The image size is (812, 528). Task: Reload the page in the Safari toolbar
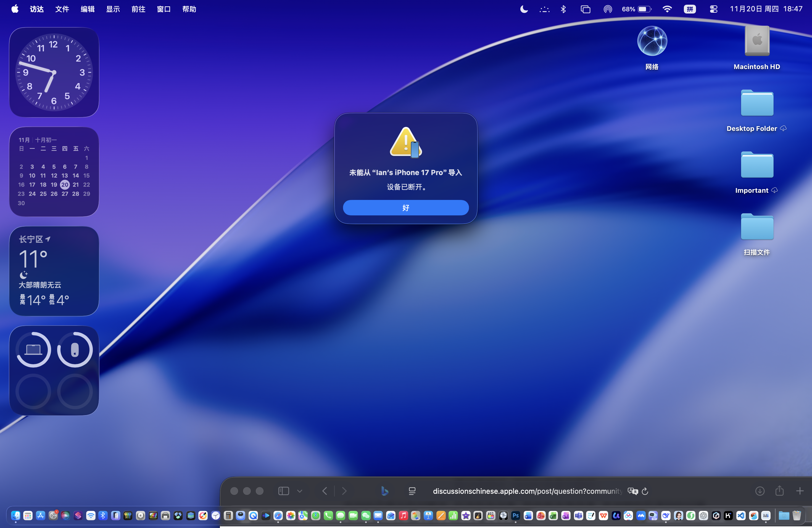point(645,491)
